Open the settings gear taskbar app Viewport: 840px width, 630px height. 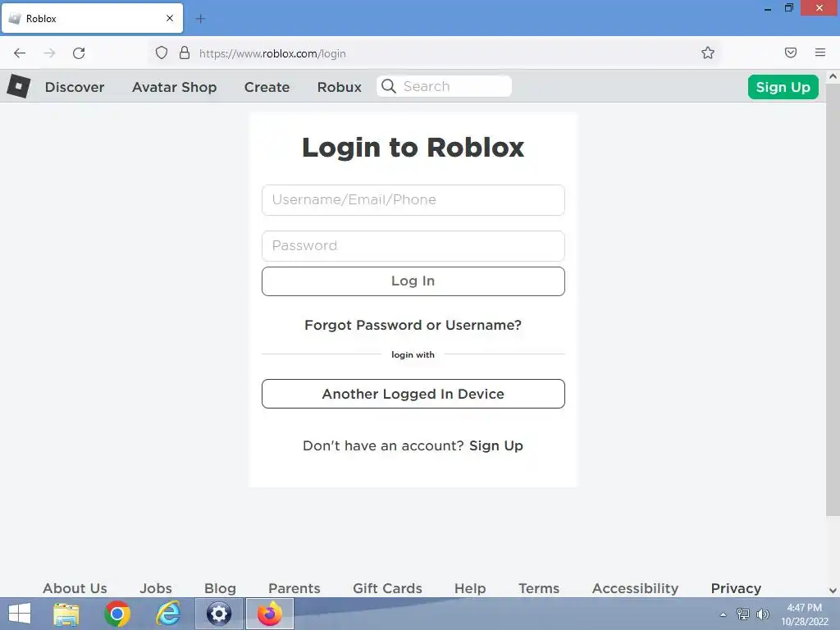point(218,614)
